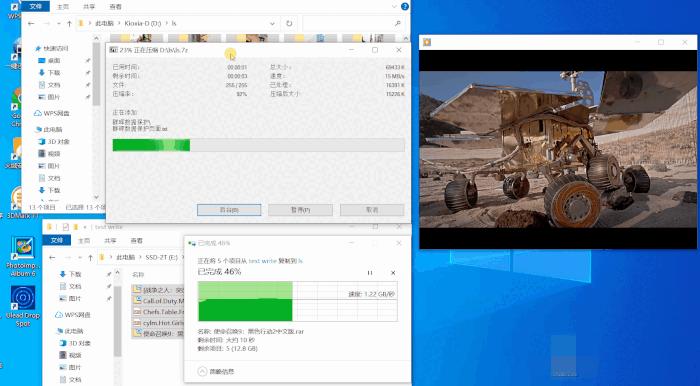Click the Mars rover video frame
This screenshot has width=700, height=386.
point(558,149)
